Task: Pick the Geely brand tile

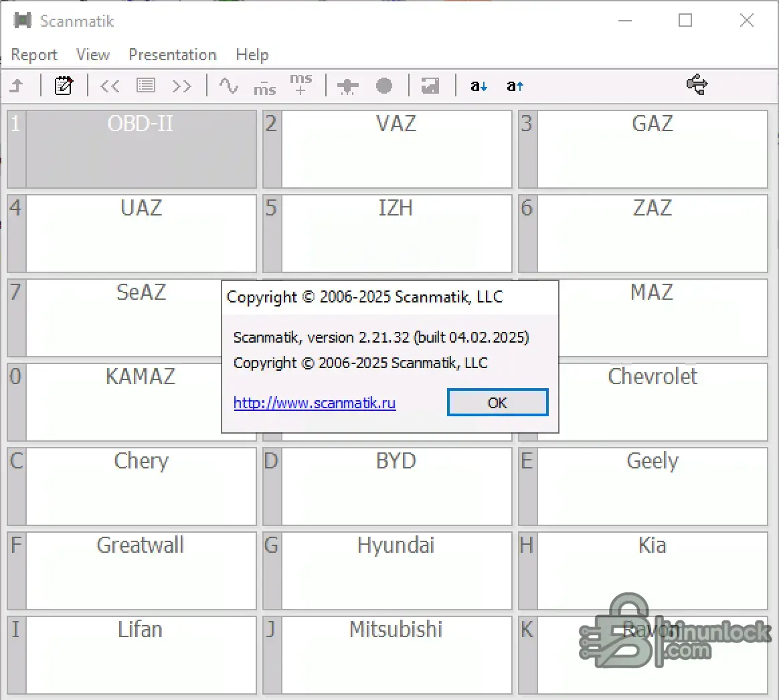Action: 652,486
